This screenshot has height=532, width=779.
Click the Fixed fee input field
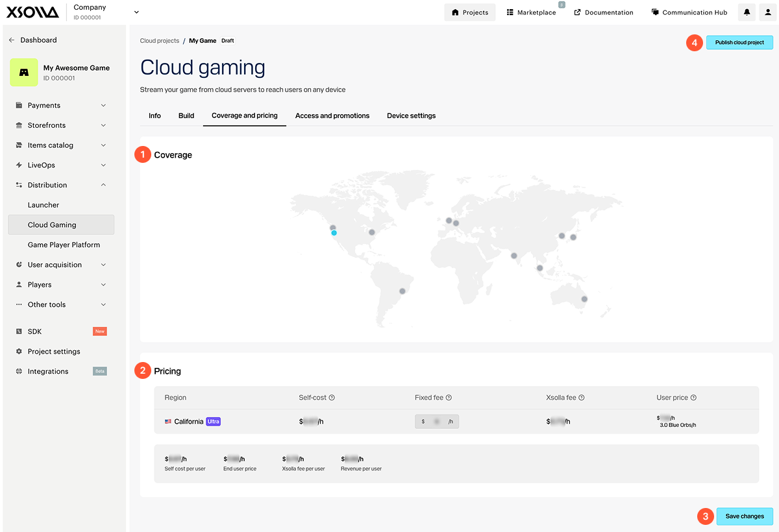[x=437, y=422]
